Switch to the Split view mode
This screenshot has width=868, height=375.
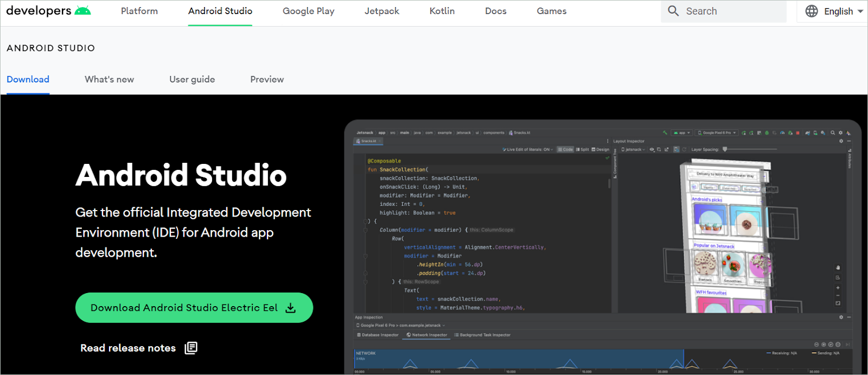[x=582, y=149]
